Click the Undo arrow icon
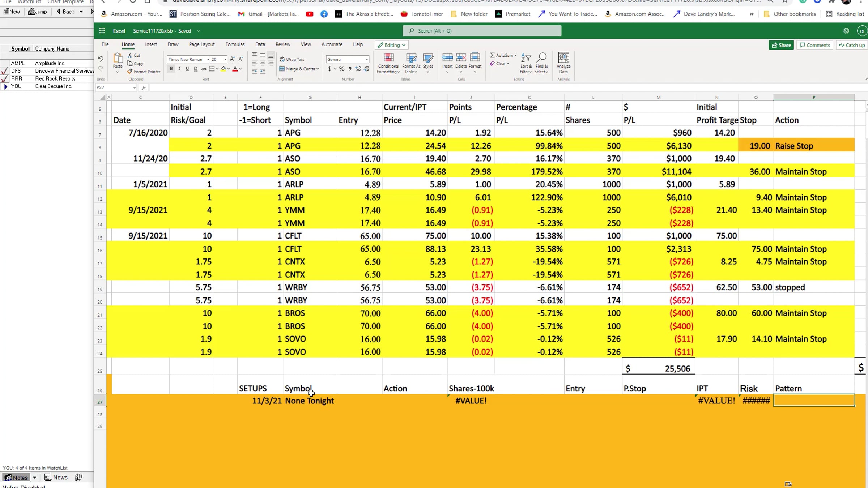The height and width of the screenshot is (488, 868). [101, 59]
